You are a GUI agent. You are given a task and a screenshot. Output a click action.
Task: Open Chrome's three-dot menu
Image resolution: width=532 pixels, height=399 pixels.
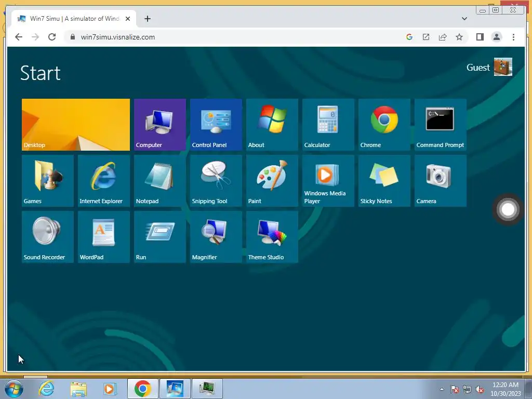pyautogui.click(x=513, y=37)
